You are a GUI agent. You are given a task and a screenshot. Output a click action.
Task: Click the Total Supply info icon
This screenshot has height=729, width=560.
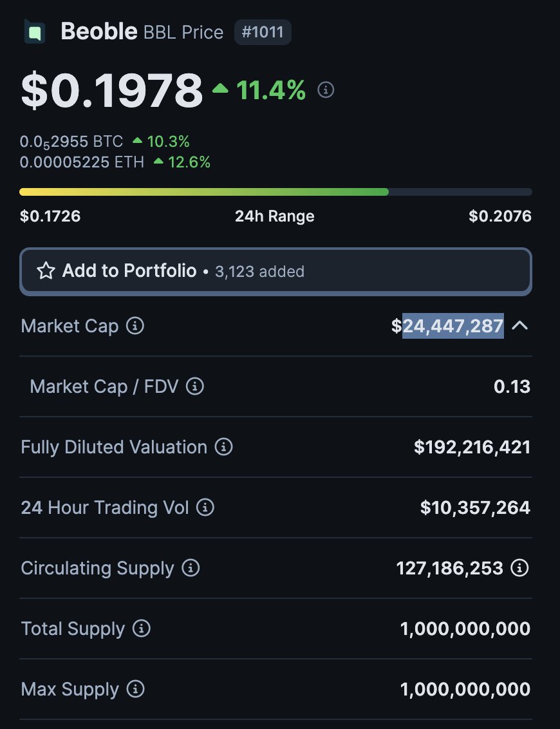click(141, 629)
